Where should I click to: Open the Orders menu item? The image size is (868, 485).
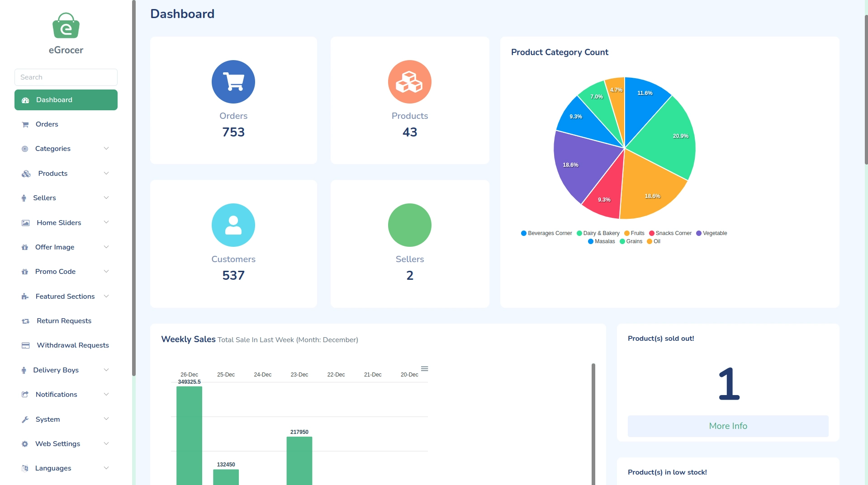click(x=66, y=124)
